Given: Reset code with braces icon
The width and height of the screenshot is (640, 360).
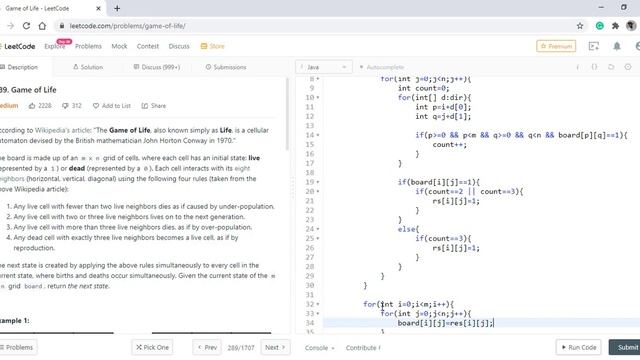Looking at the screenshot, I should (x=594, y=67).
